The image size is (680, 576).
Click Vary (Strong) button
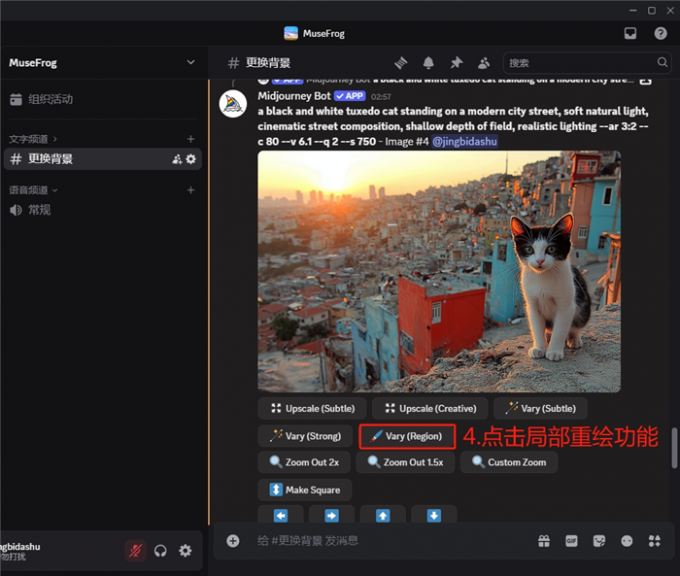pos(305,436)
